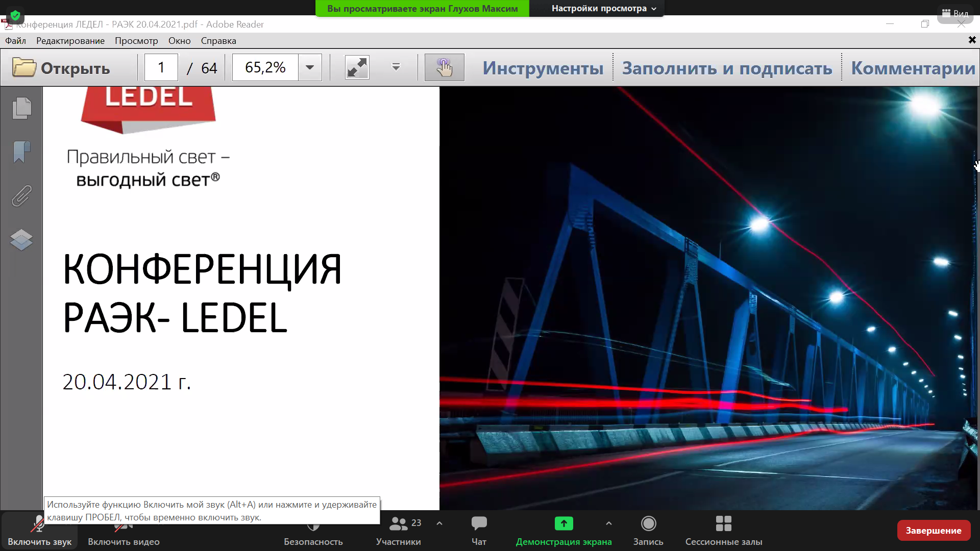Click the red Завершение button
Viewport: 980px width, 551px height.
[933, 531]
